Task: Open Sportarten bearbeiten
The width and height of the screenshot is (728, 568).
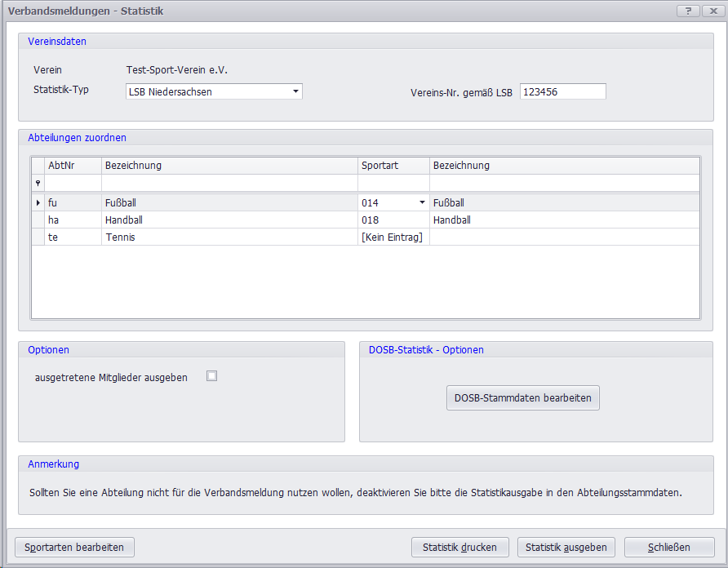Action: click(74, 547)
